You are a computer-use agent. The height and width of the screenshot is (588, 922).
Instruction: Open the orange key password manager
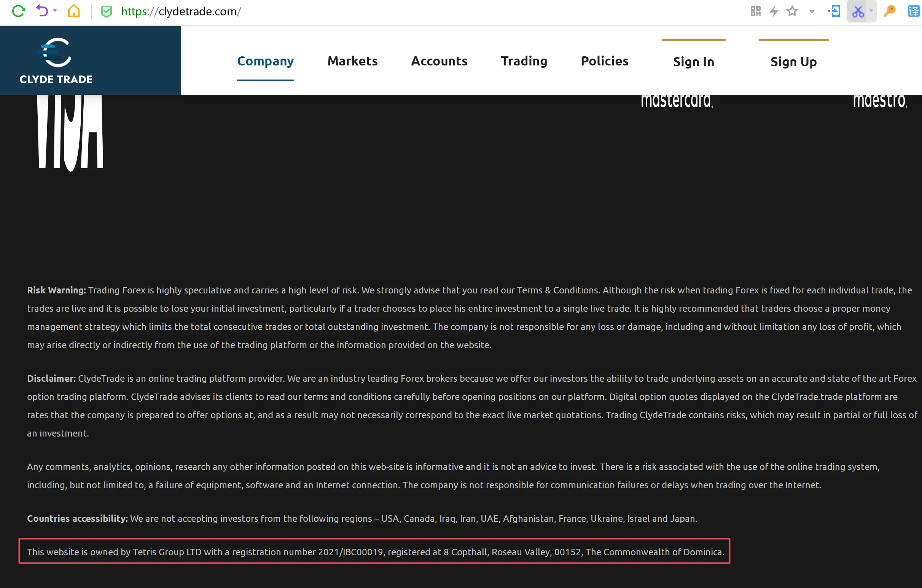pos(889,11)
